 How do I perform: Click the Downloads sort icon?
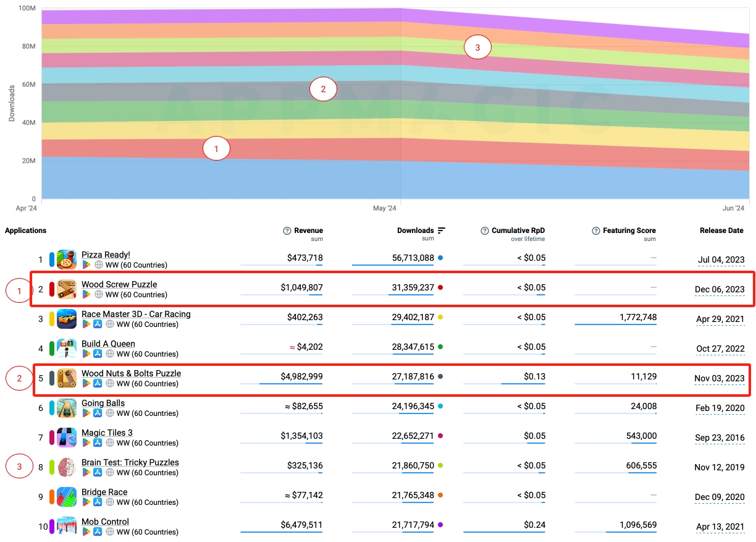tap(441, 231)
